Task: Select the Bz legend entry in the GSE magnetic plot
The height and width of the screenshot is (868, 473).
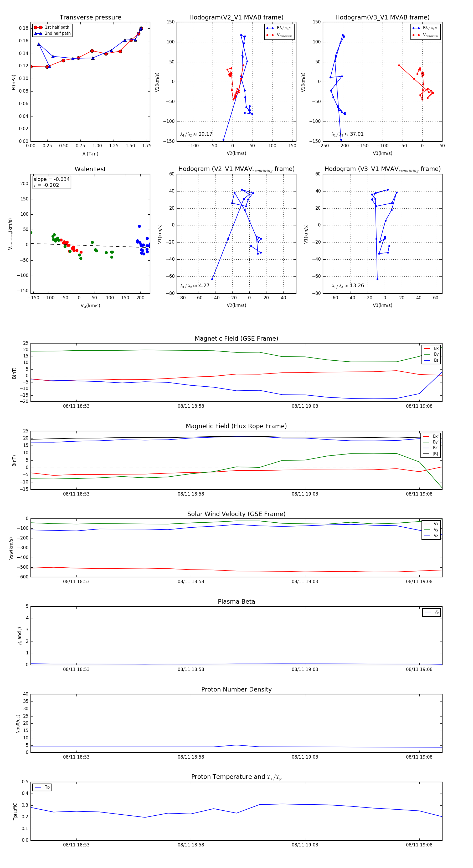Action: coord(431,361)
